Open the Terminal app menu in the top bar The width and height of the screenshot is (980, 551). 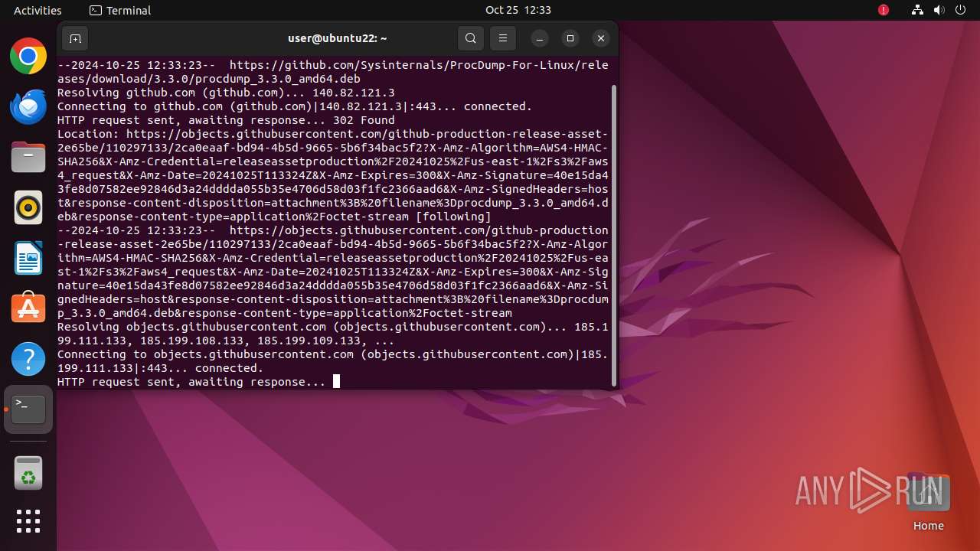[x=120, y=10]
